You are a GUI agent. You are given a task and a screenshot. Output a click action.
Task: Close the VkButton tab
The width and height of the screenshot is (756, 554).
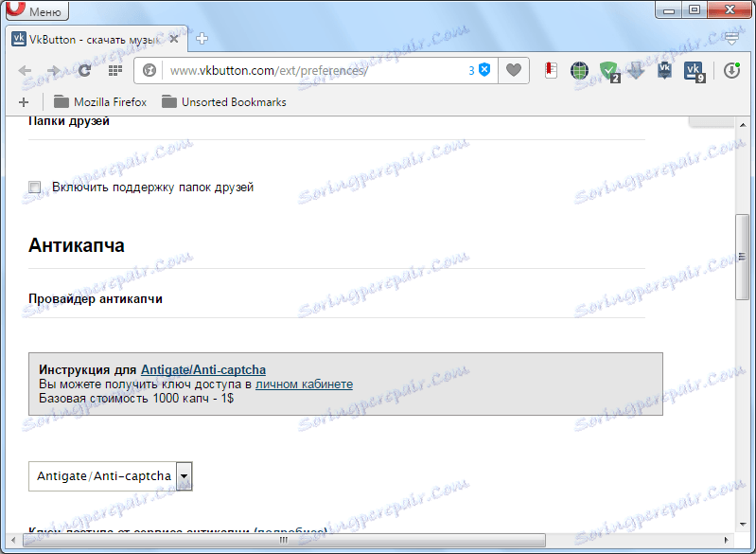174,39
